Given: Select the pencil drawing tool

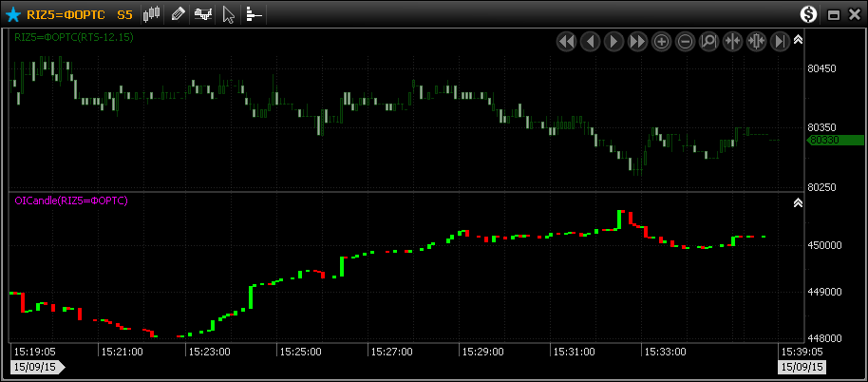Looking at the screenshot, I should click(x=178, y=14).
